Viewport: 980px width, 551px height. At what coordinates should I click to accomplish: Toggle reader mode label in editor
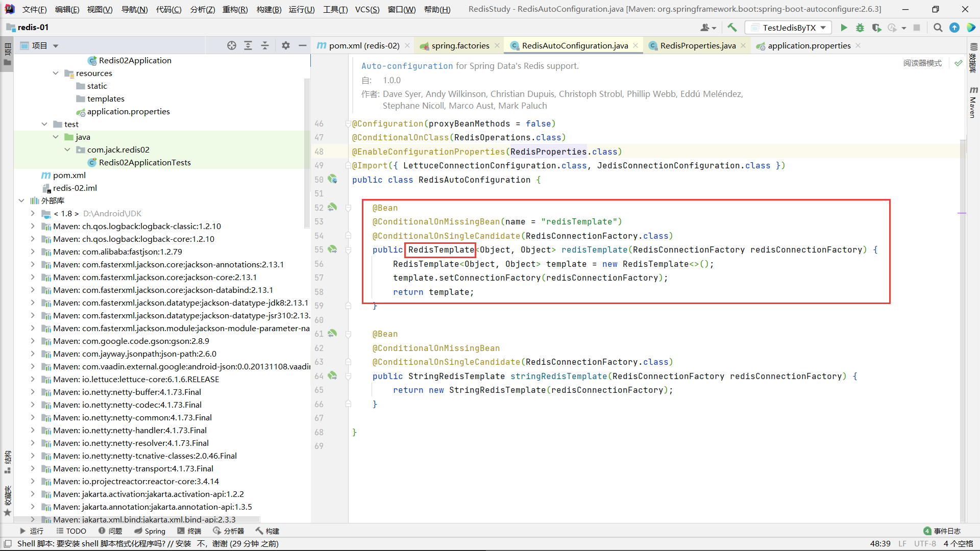(922, 63)
